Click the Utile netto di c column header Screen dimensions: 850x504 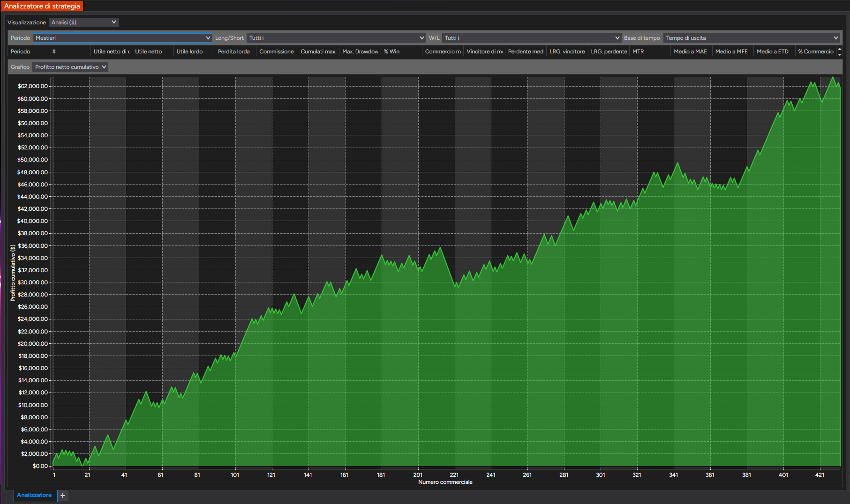pos(112,52)
